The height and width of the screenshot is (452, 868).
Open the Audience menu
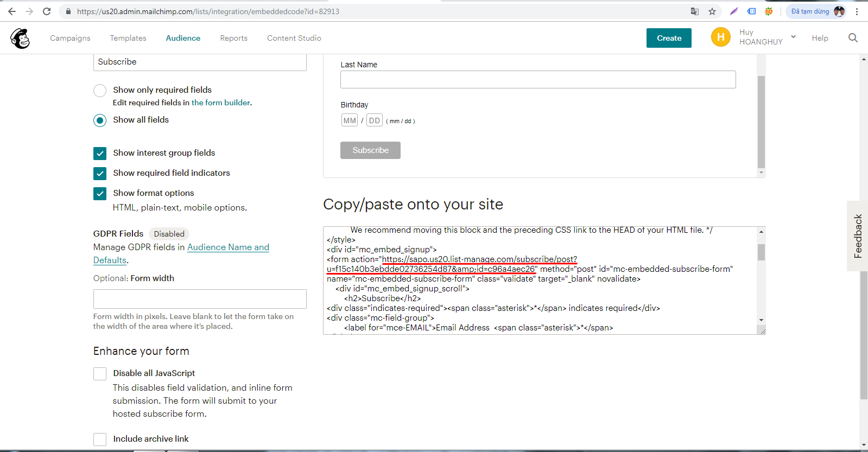[x=183, y=38]
